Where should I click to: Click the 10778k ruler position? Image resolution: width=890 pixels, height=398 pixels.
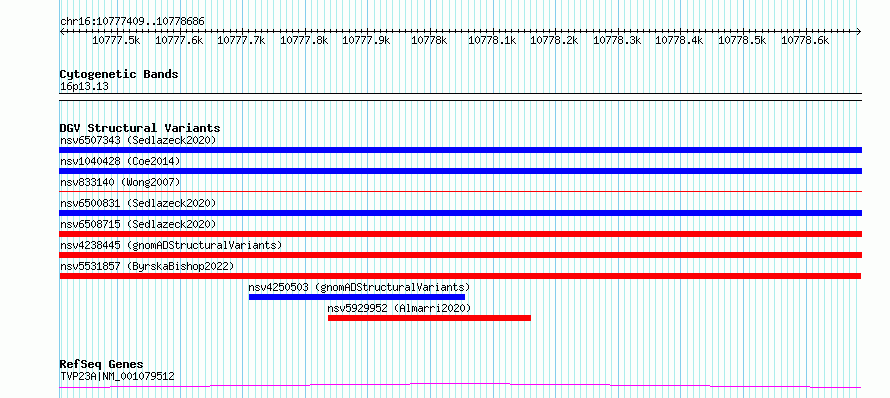point(429,40)
